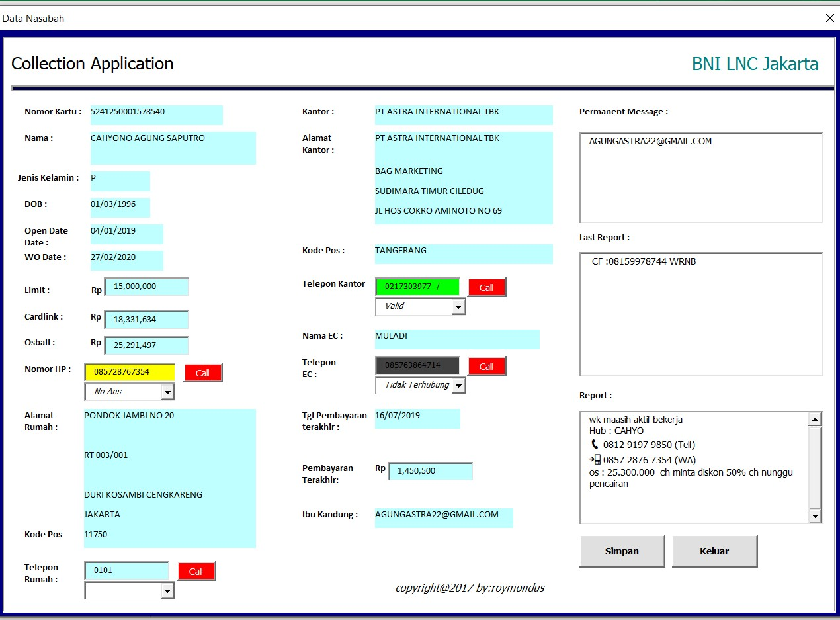Click inside the Permanent Message text box
This screenshot has height=620, width=840.
[701, 177]
